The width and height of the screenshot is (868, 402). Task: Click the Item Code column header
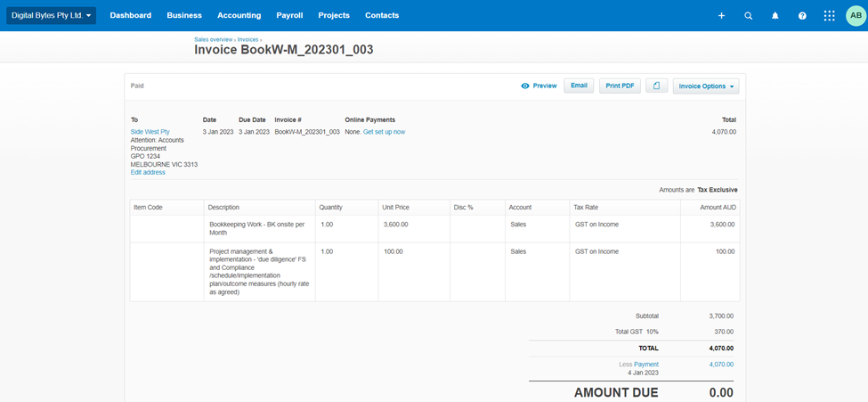(x=167, y=208)
